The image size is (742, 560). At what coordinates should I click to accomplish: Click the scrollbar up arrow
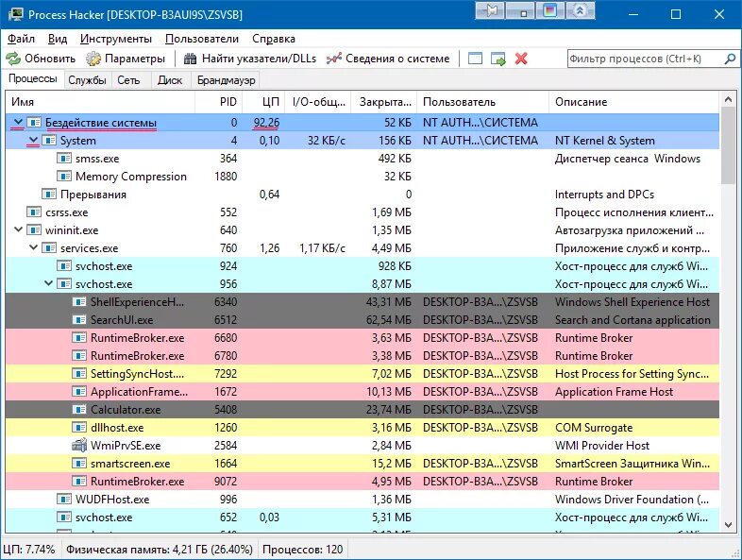728,99
